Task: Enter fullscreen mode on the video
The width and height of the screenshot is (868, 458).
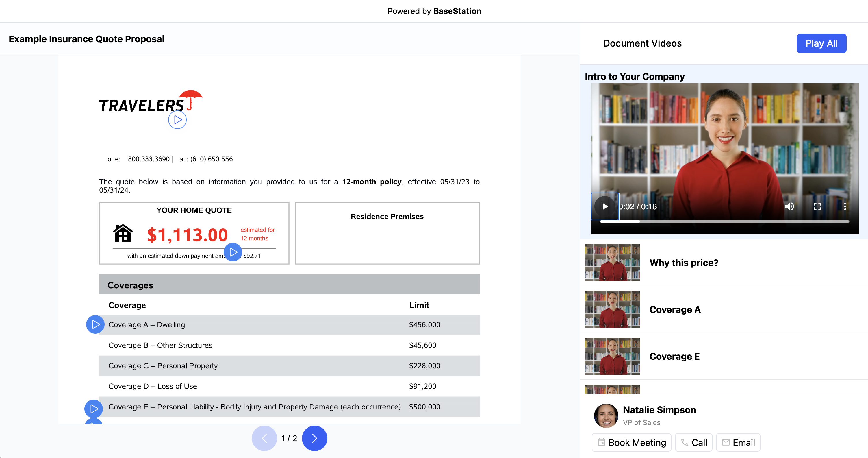Action: (817, 206)
